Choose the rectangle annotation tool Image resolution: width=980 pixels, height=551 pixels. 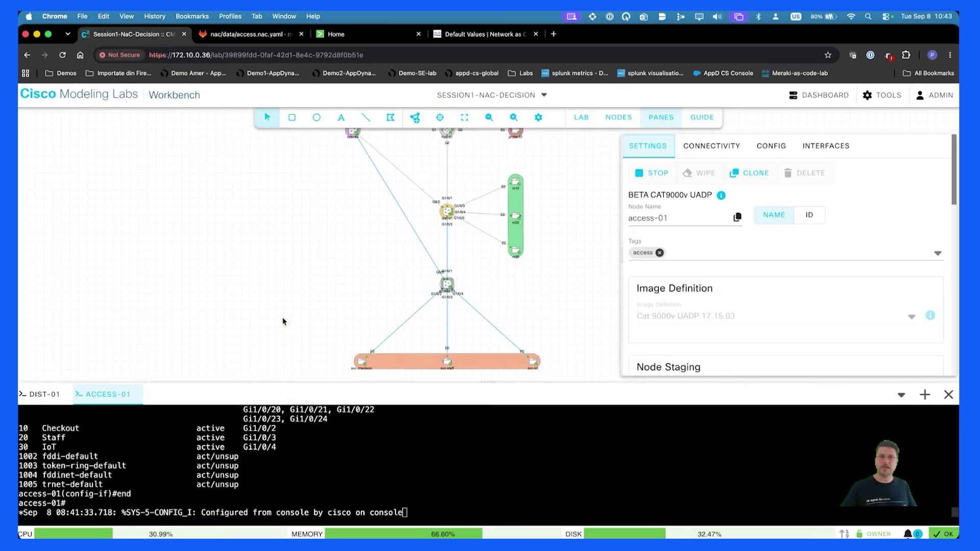coord(292,117)
